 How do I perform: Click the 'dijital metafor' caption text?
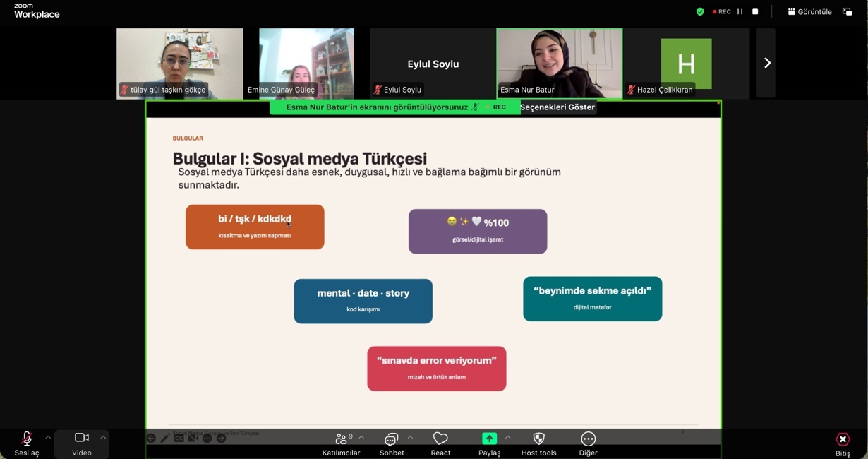(593, 307)
